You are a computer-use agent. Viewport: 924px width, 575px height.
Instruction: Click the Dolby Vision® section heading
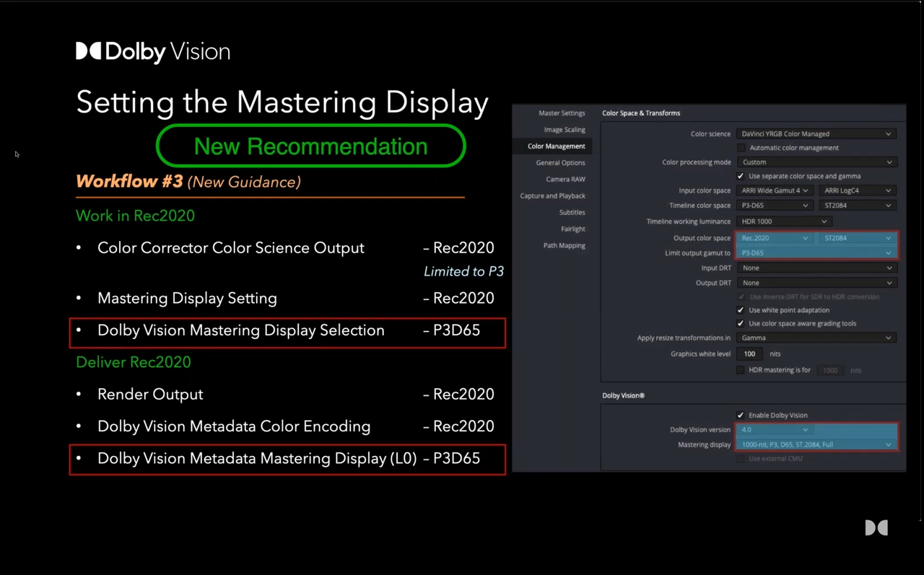(624, 395)
